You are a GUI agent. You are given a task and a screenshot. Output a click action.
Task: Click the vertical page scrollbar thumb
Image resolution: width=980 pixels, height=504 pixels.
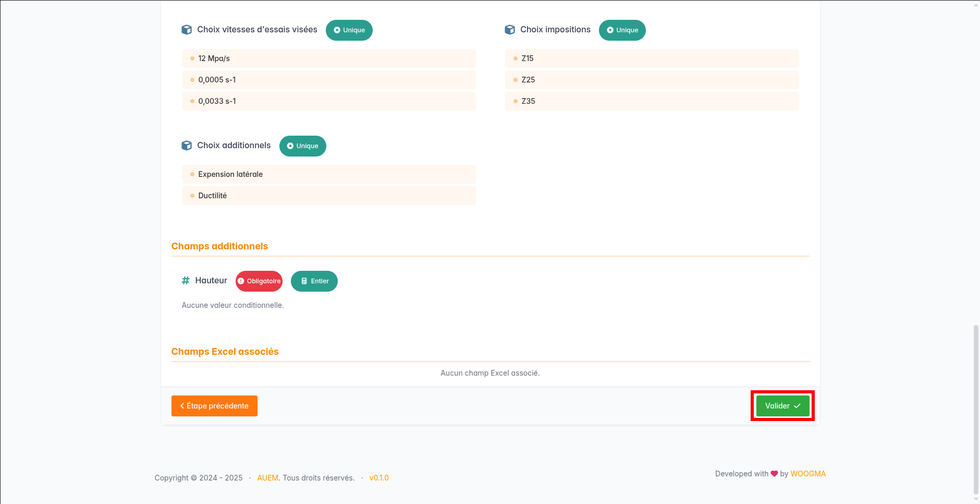(x=976, y=410)
